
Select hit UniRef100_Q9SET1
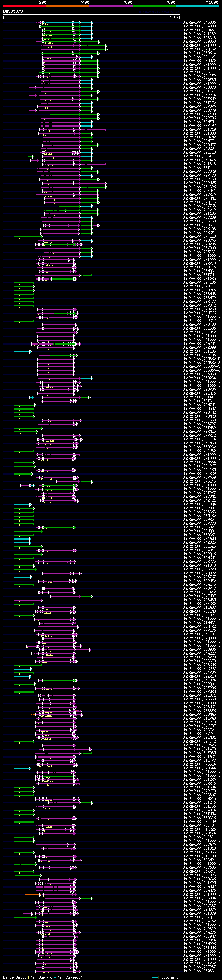pyautogui.click(x=199, y=72)
